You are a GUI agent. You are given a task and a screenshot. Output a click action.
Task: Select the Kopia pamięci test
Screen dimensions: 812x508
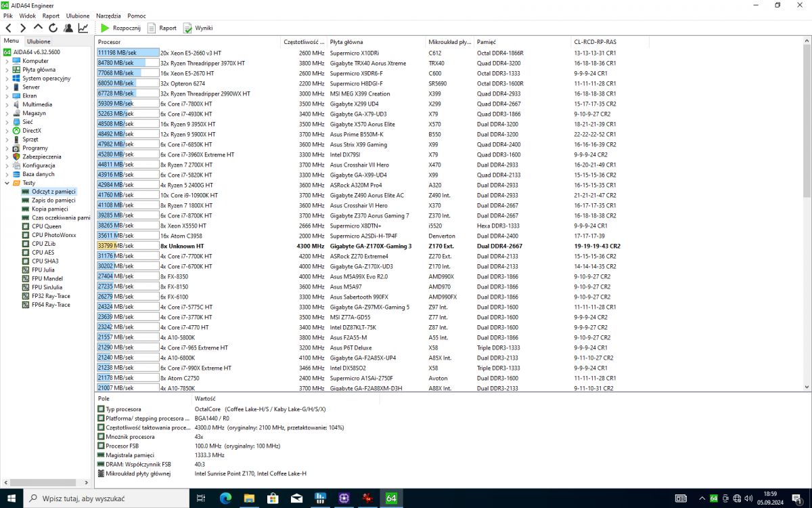pyautogui.click(x=49, y=209)
